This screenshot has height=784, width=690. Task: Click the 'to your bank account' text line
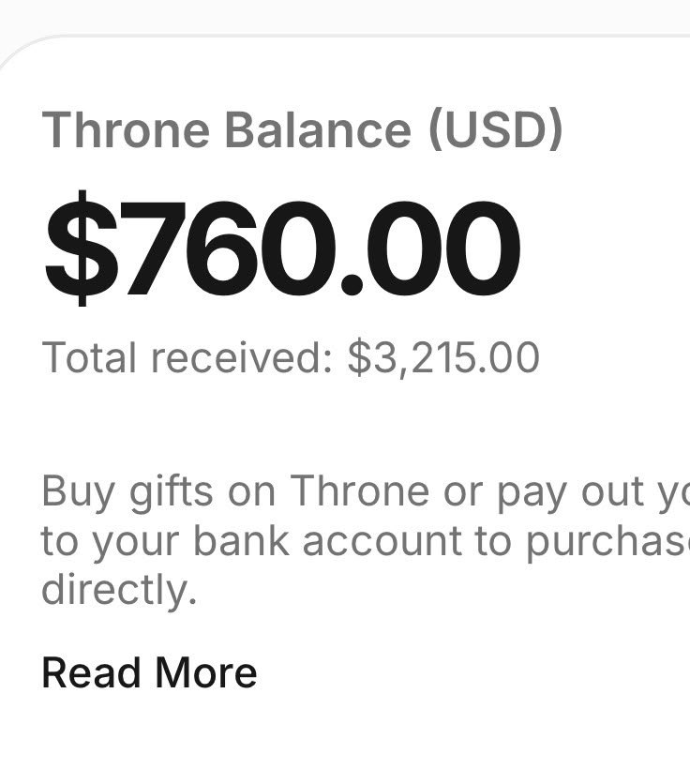tap(366, 541)
